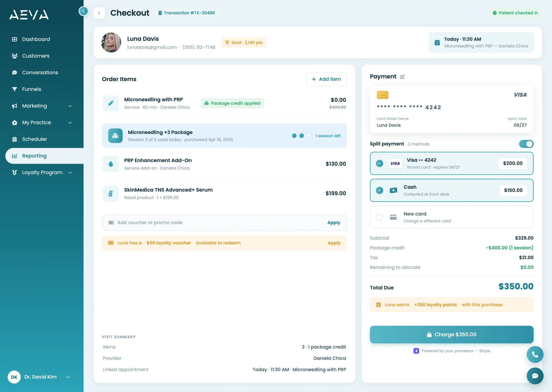Click the Charge $350.00 button

tap(451, 334)
